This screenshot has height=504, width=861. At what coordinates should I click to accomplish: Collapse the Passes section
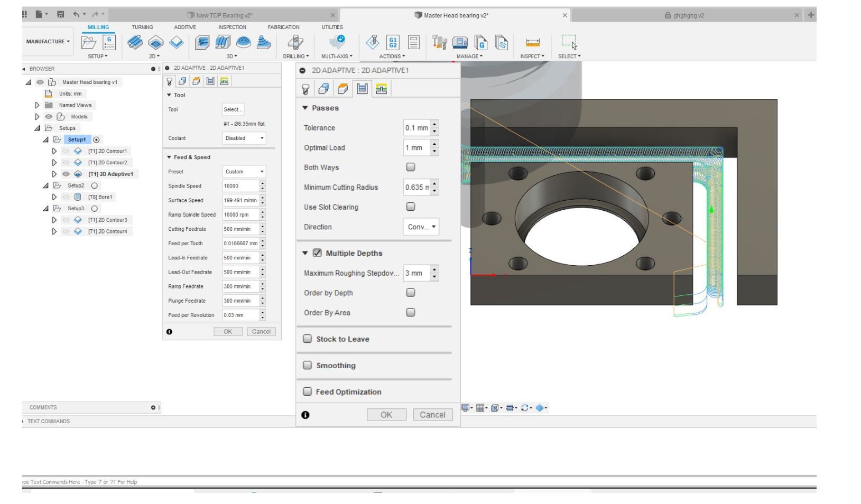[305, 108]
